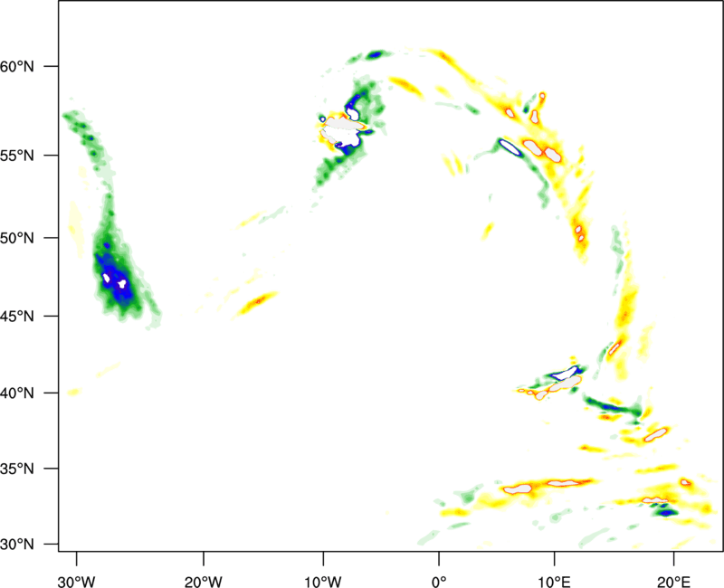
Task: Click the 60°N latitude label
Action: [17, 66]
